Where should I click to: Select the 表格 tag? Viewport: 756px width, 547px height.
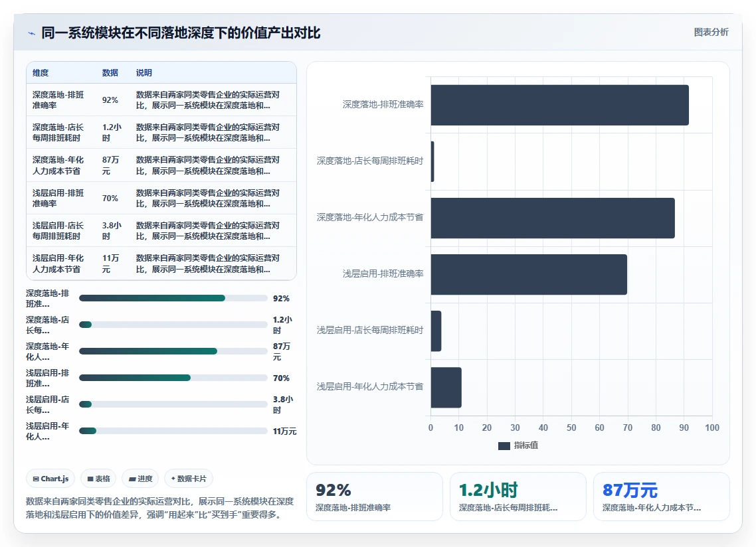98,479
